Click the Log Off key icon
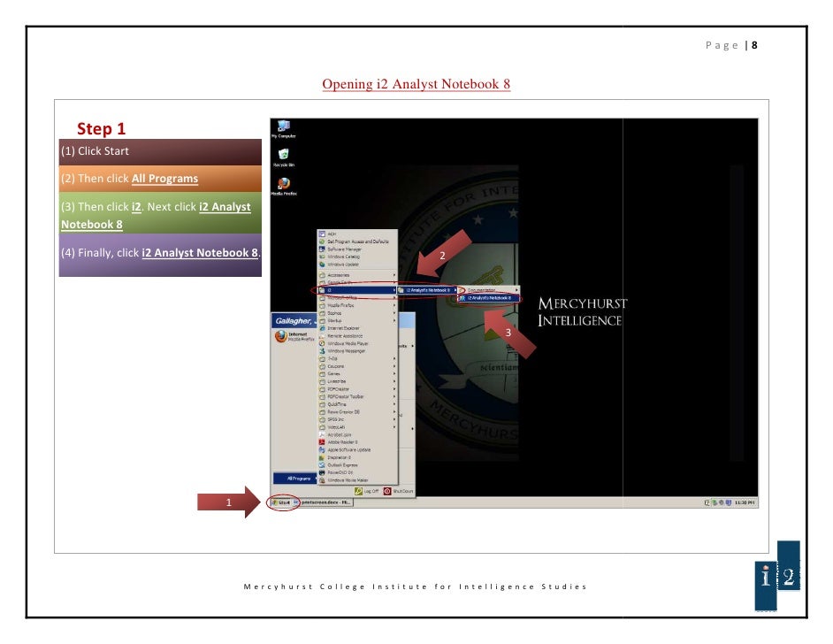 pyautogui.click(x=359, y=491)
